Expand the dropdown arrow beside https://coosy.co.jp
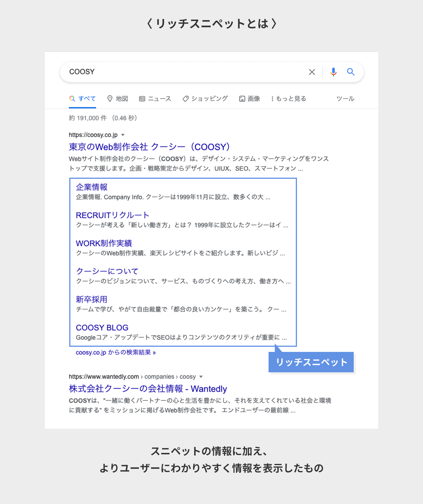The image size is (423, 504). (x=123, y=135)
